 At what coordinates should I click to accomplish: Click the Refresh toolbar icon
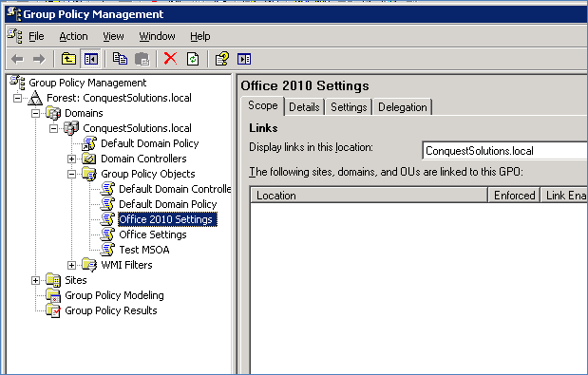pos(193,59)
